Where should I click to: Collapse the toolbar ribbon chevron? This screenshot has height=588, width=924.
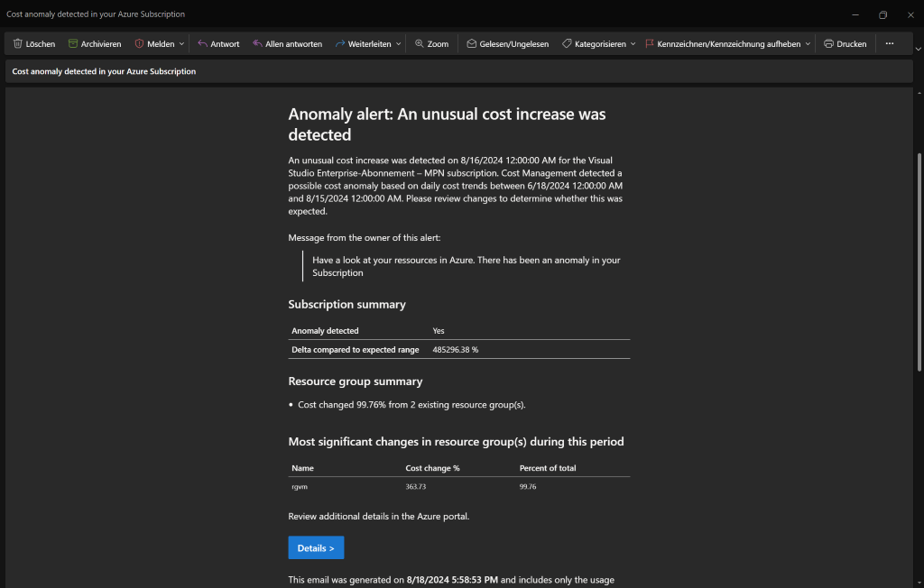point(918,49)
